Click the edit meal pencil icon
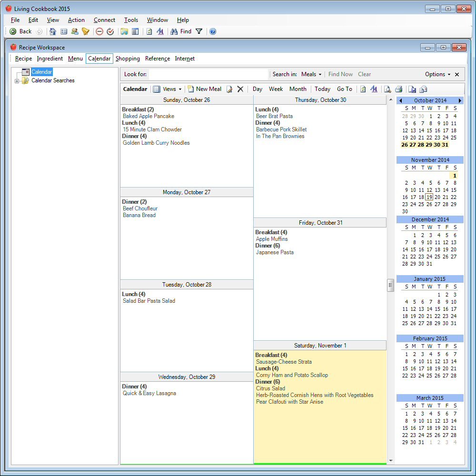Image resolution: width=476 pixels, height=476 pixels. (x=229, y=89)
